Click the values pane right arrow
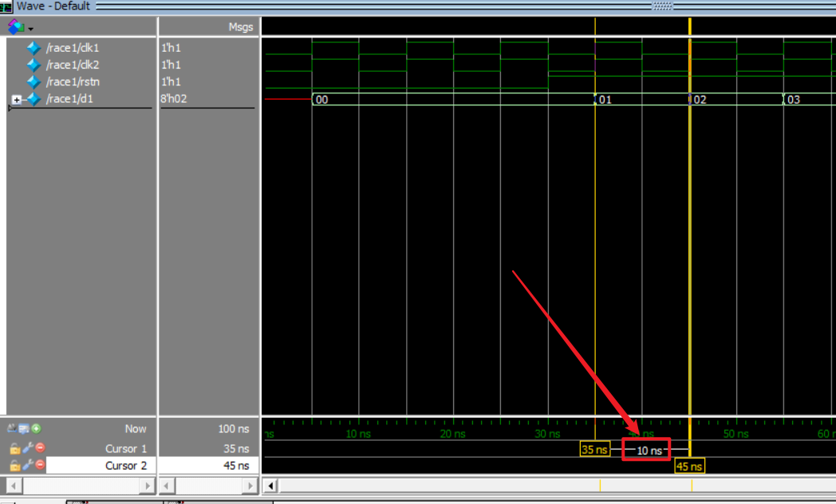The width and height of the screenshot is (836, 504). (250, 486)
